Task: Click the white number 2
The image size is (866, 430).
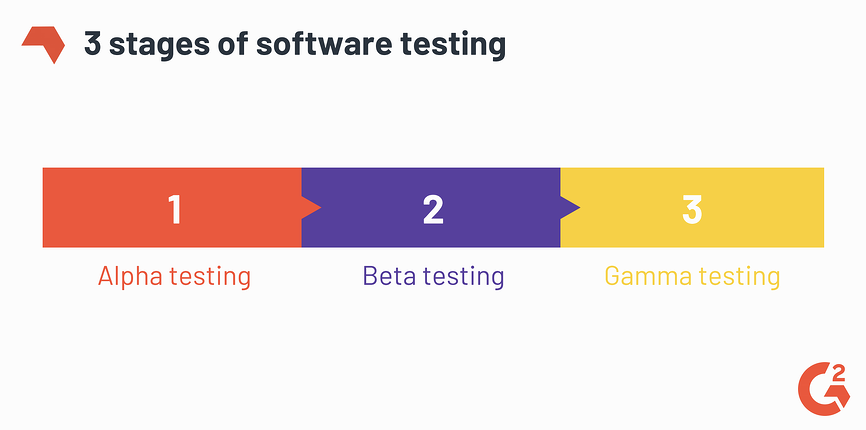Action: pos(432,209)
